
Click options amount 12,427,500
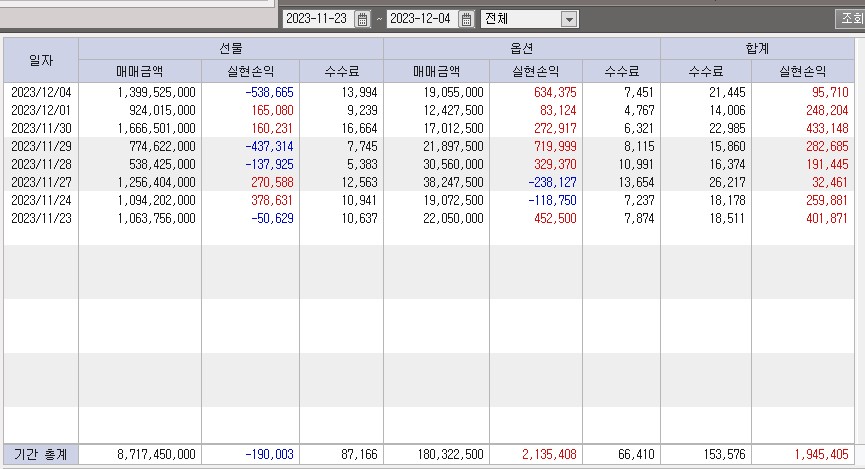click(x=453, y=110)
